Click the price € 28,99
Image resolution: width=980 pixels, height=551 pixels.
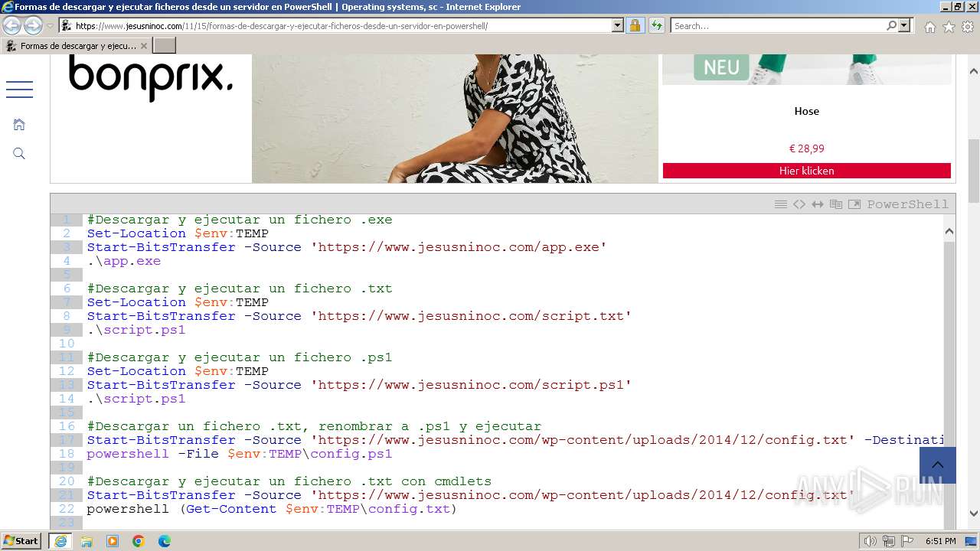point(807,148)
